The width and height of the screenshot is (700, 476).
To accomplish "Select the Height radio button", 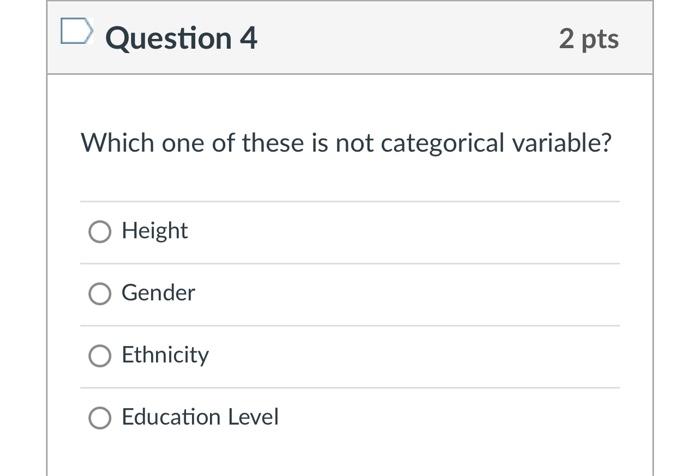I will pyautogui.click(x=100, y=232).
